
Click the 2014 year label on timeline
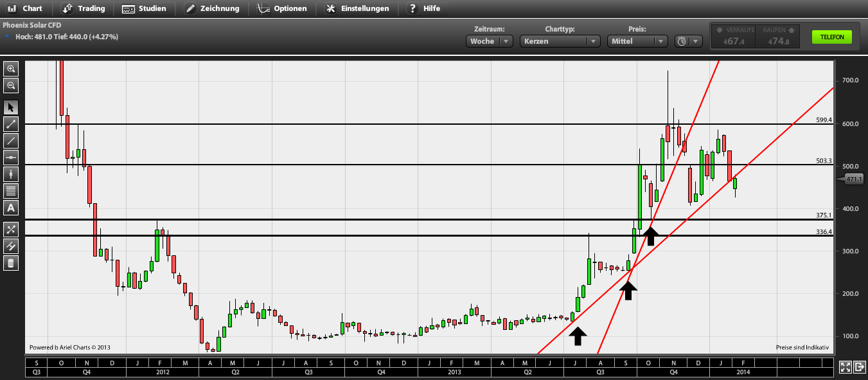point(743,372)
